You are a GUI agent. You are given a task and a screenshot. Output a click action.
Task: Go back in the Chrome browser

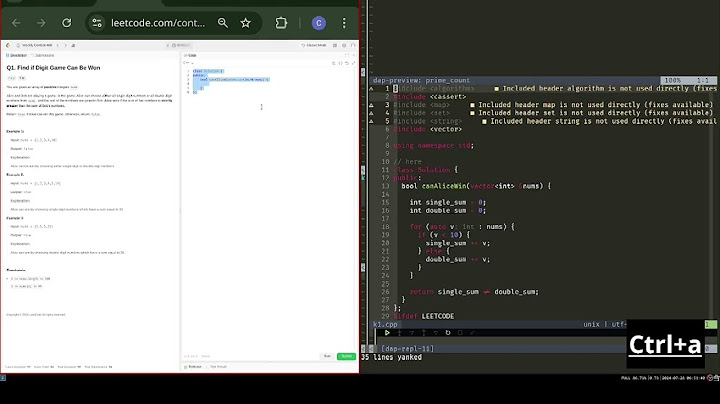pos(16,23)
